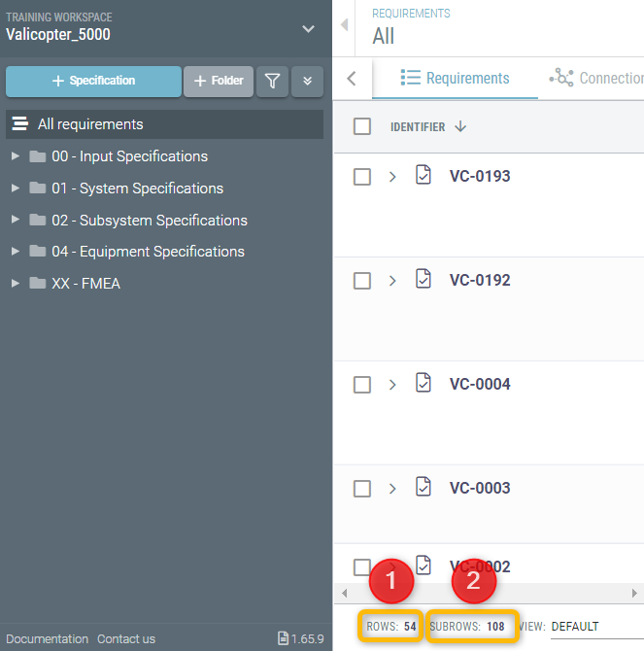Click the double-chevron expand all icon
This screenshot has width=644, height=651.
(307, 81)
